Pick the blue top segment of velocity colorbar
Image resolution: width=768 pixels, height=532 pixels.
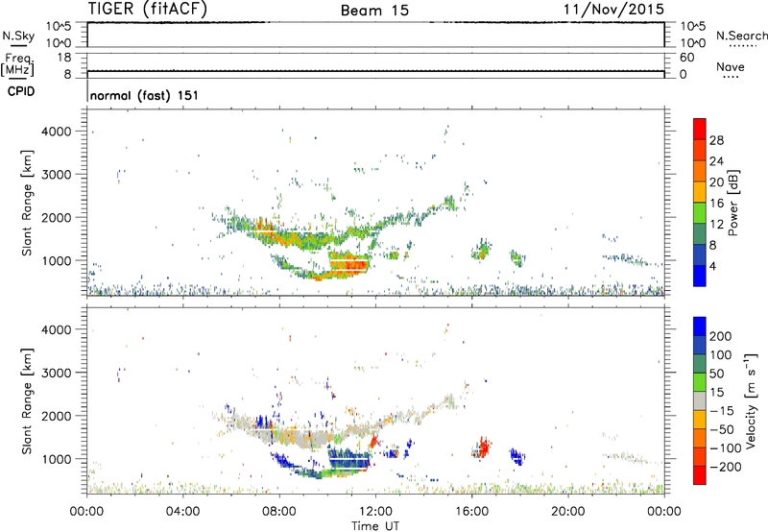coord(700,326)
